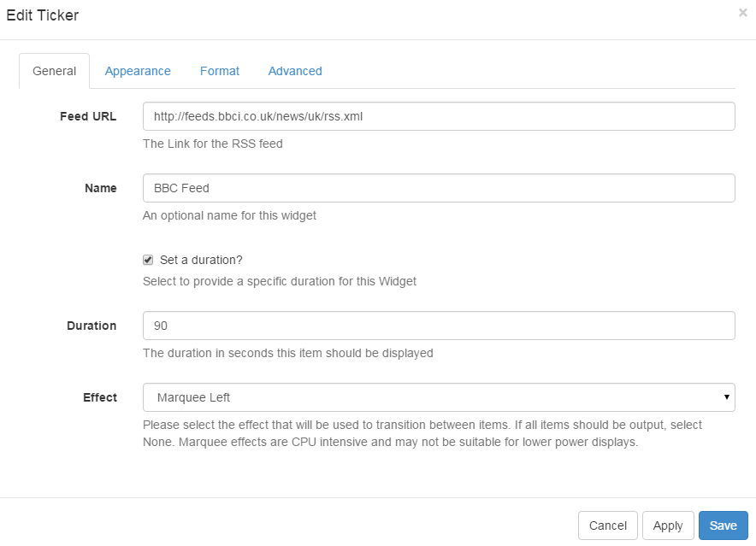Apply the ticker changes
The image size is (756, 546).
(x=668, y=525)
